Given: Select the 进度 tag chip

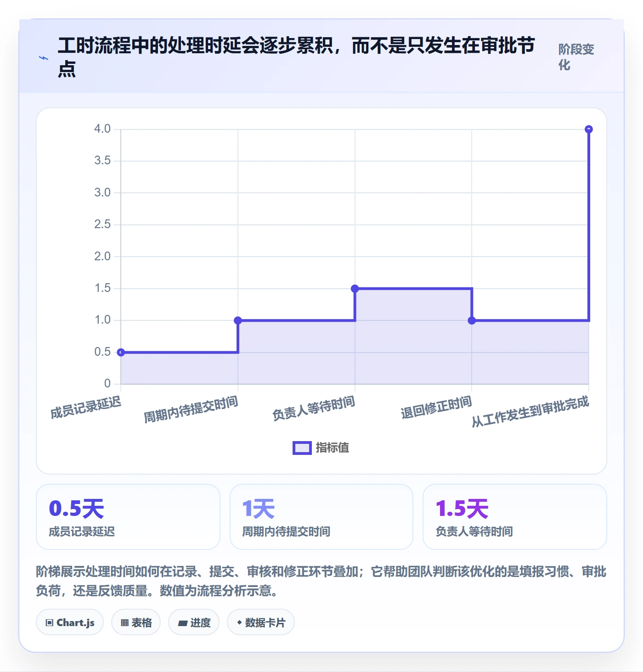Looking at the screenshot, I should 194,622.
